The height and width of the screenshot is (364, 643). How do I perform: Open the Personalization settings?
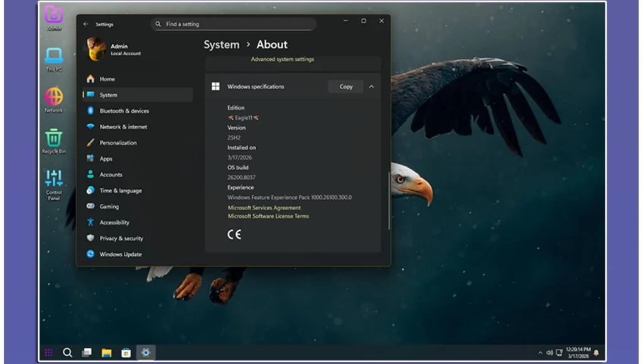pyautogui.click(x=117, y=143)
